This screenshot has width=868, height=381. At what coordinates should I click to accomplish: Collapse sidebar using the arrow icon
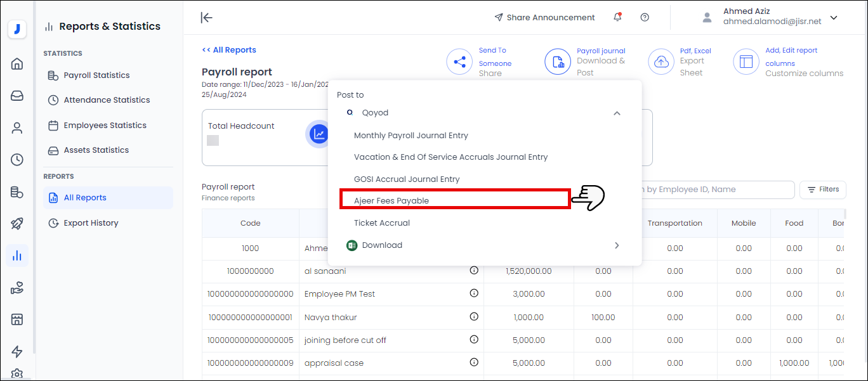(x=206, y=18)
